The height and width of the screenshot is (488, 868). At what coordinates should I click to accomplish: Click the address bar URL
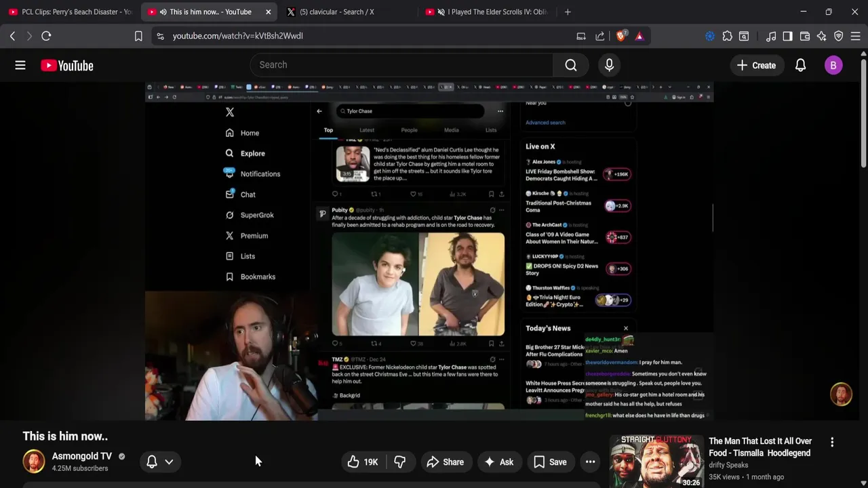coord(237,36)
